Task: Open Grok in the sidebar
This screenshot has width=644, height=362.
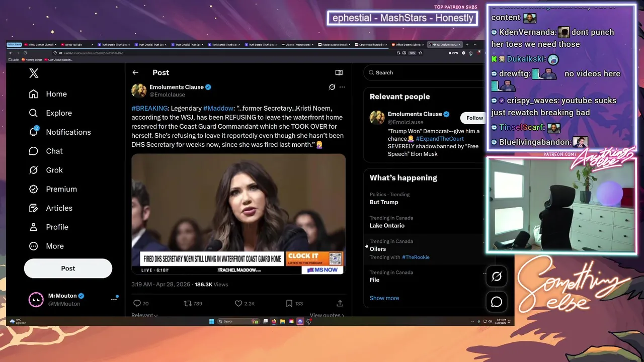Action: [46, 170]
